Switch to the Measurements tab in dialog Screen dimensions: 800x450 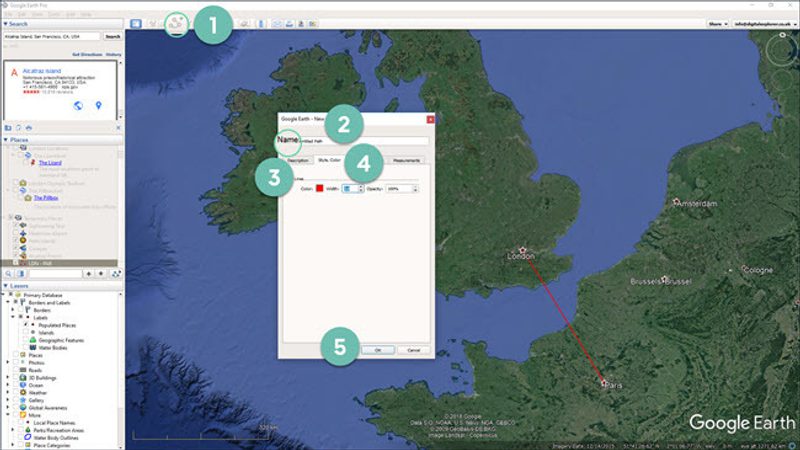(x=406, y=160)
